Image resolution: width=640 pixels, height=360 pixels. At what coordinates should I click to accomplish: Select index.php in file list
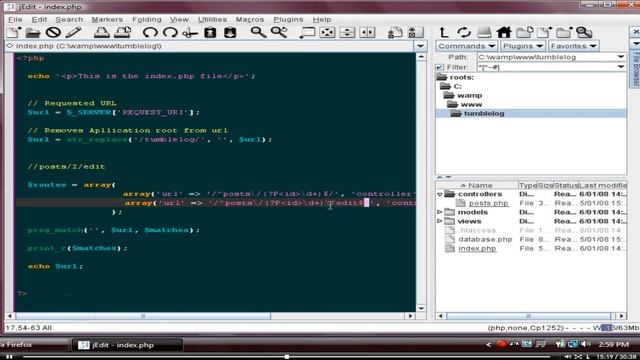pos(477,248)
